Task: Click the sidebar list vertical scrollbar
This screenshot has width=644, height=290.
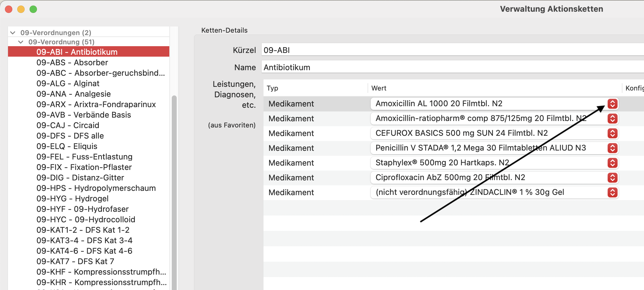Action: pos(174,192)
